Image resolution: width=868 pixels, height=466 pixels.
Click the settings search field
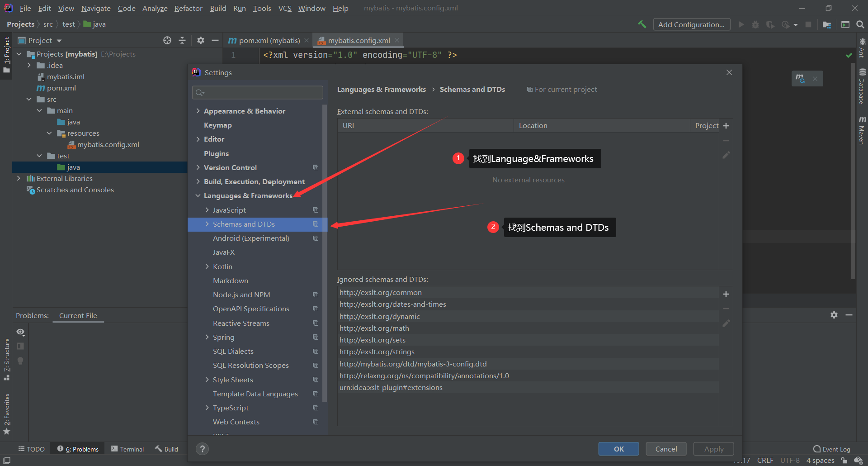257,92
